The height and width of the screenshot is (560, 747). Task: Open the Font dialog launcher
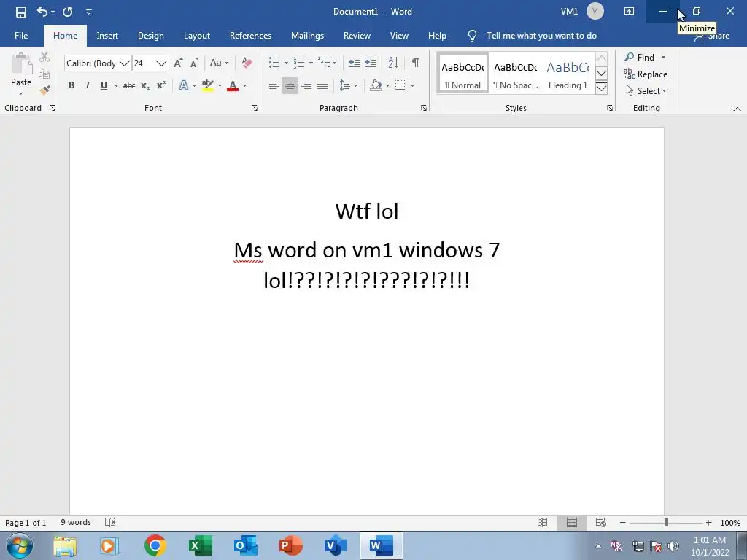click(255, 108)
